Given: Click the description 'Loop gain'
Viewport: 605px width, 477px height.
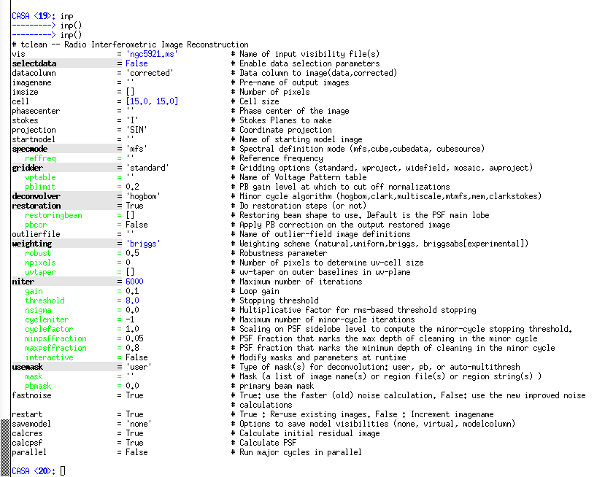Looking at the screenshot, I should coord(259,291).
